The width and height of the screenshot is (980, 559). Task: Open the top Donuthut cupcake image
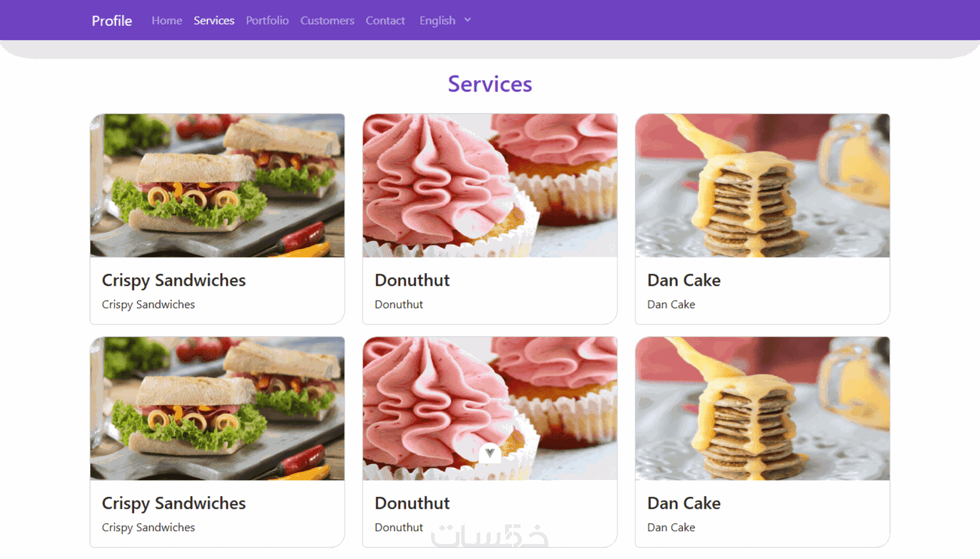coord(490,185)
